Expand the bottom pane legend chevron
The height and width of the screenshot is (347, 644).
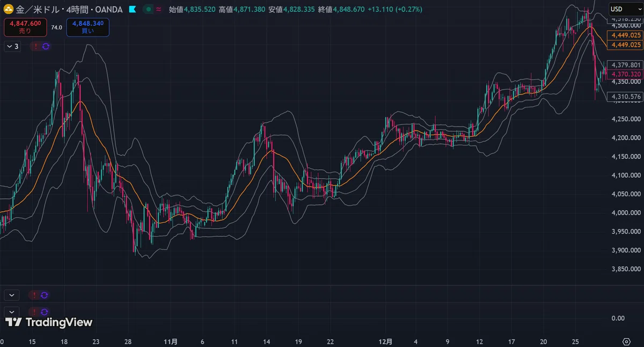click(x=12, y=312)
